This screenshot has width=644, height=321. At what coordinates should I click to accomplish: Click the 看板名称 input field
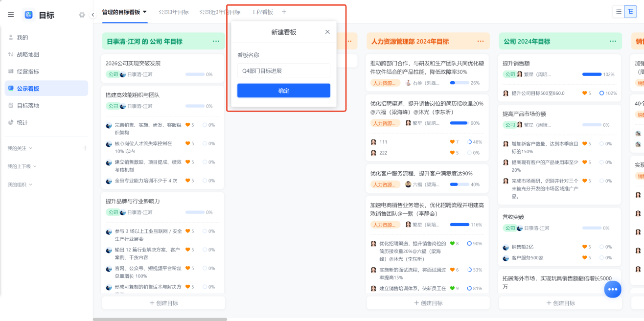click(x=284, y=70)
